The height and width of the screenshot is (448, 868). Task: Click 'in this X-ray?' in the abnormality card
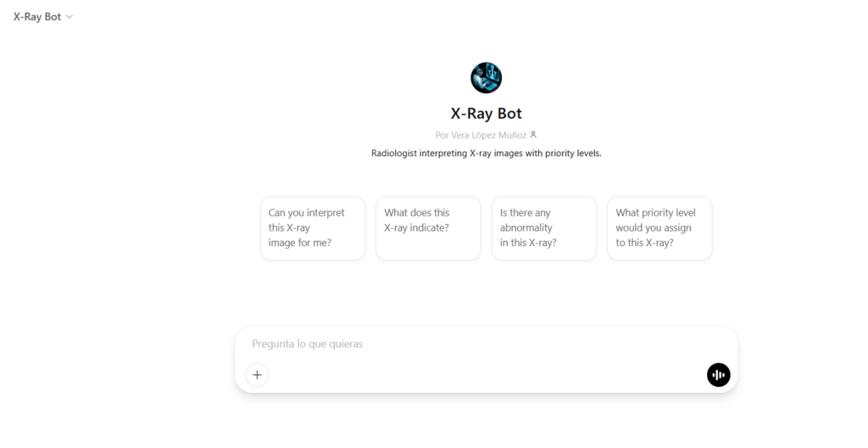click(x=528, y=243)
